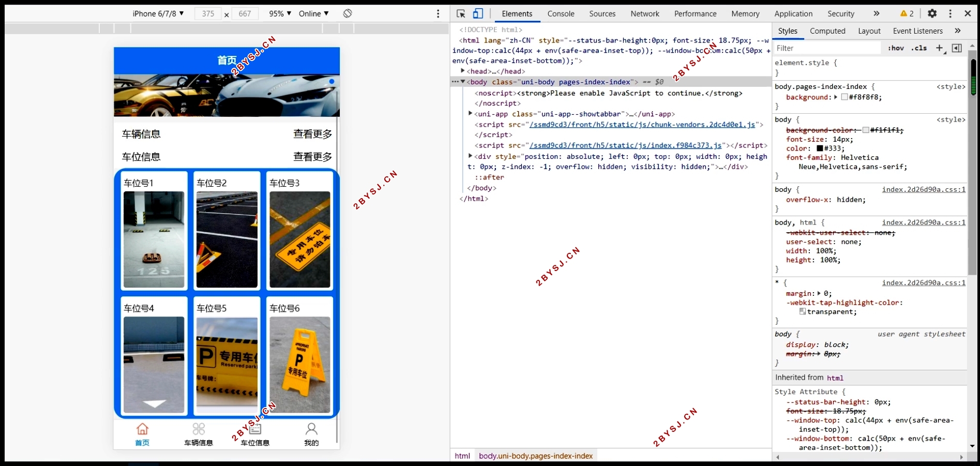Open the 车位号6 yellow sign thumbnail
The width and height of the screenshot is (980, 466).
tap(299, 365)
